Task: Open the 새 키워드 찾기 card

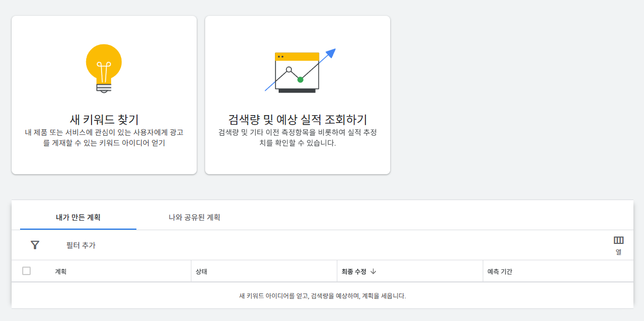Action: tap(104, 95)
